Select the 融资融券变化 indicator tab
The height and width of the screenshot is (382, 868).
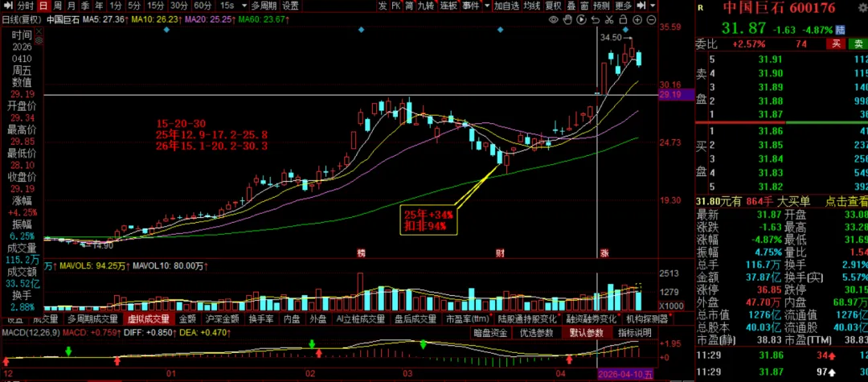[x=592, y=319]
